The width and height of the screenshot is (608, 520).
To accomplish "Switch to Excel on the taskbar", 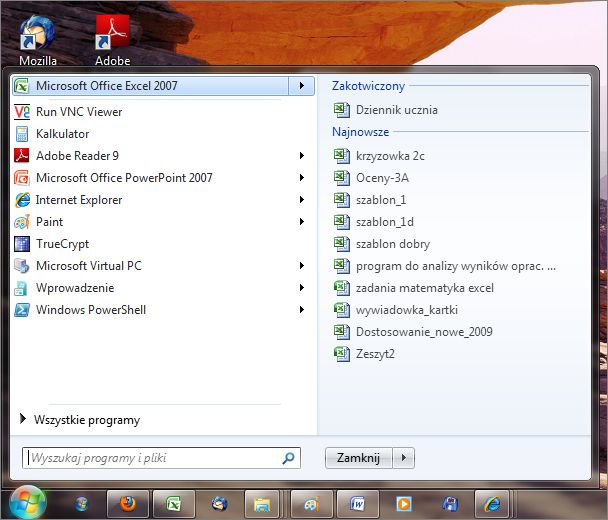I will (174, 504).
